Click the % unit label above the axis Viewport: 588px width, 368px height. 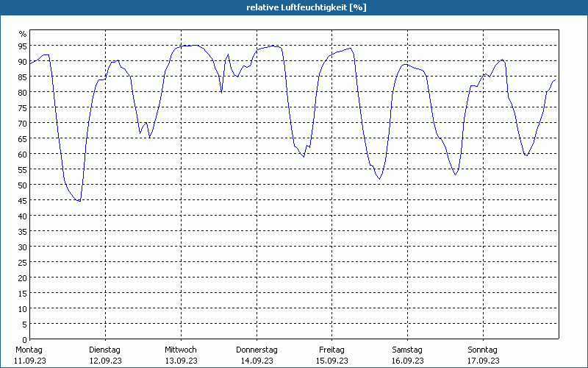click(23, 34)
